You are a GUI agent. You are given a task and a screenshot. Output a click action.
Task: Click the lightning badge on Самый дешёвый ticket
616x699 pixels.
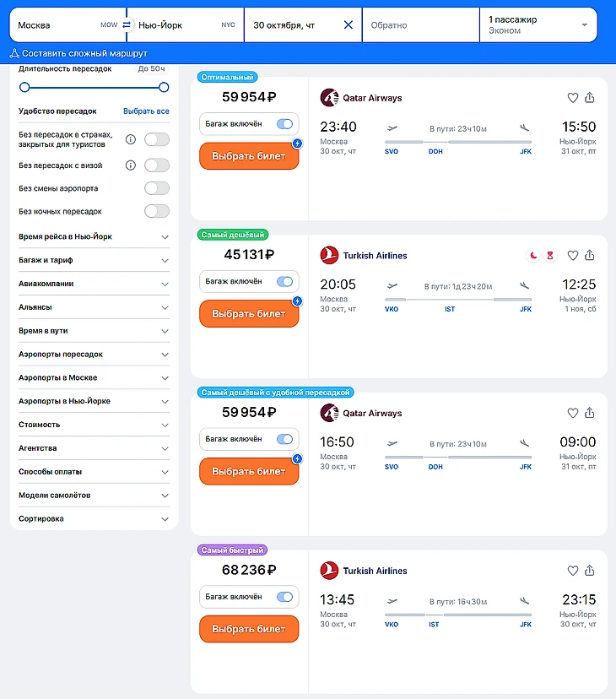tap(297, 301)
